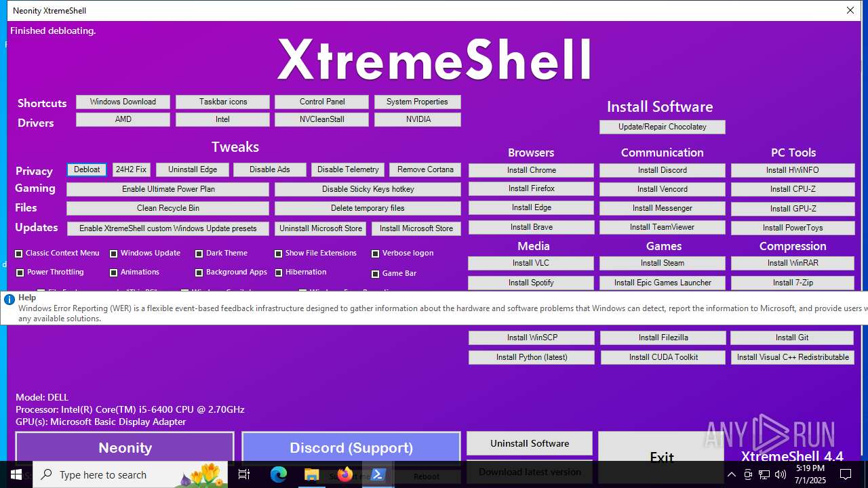Viewport: 868px width, 488px height.
Task: Click Delete temporary files
Action: click(368, 208)
